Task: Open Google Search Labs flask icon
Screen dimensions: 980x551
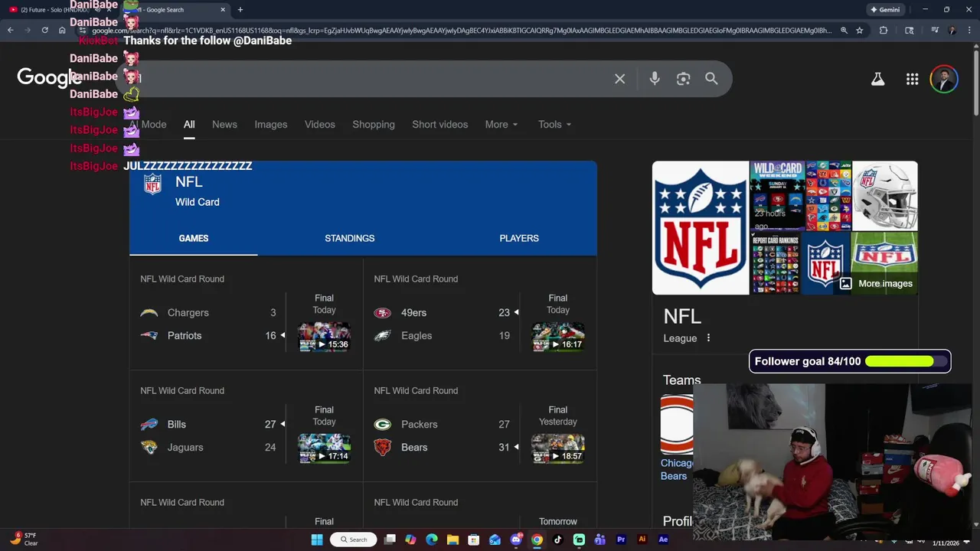Action: click(x=878, y=79)
